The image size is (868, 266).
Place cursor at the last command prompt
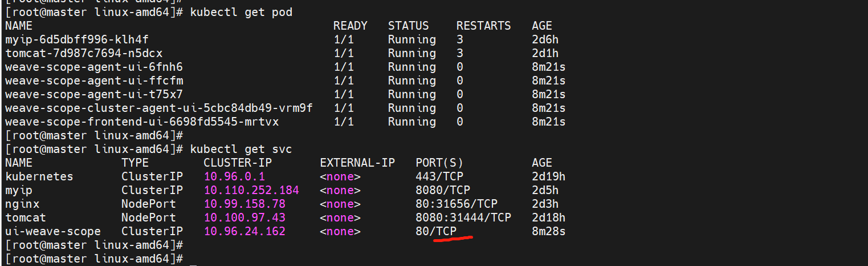pos(193,259)
